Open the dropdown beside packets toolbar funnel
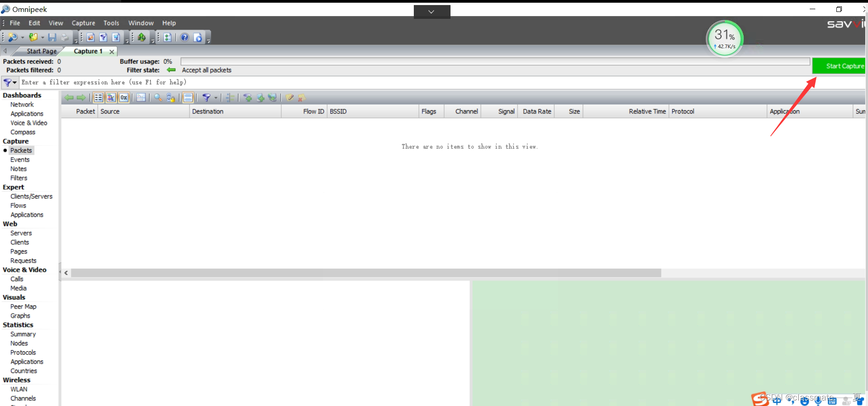This screenshot has width=868, height=406. point(216,97)
